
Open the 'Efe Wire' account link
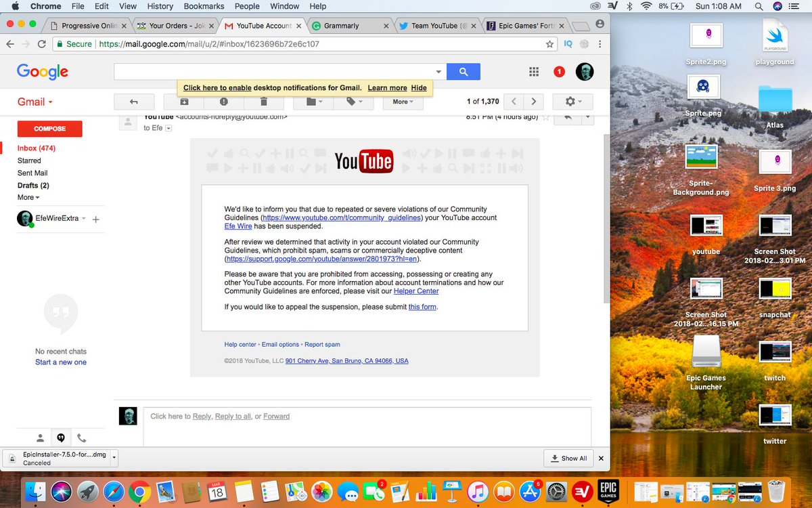239,226
